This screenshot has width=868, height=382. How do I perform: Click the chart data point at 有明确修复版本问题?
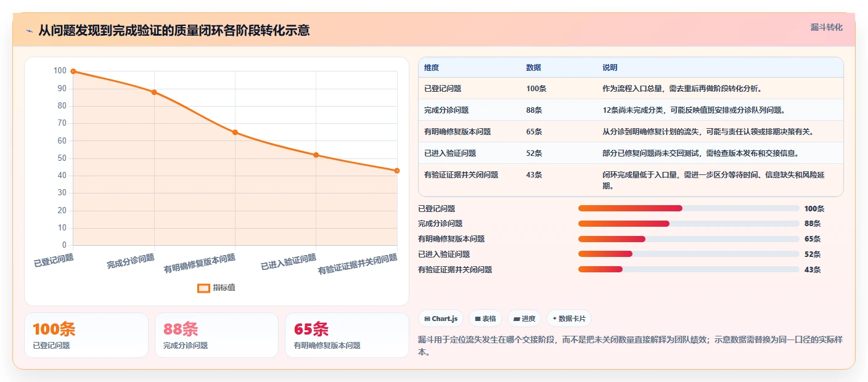click(235, 132)
